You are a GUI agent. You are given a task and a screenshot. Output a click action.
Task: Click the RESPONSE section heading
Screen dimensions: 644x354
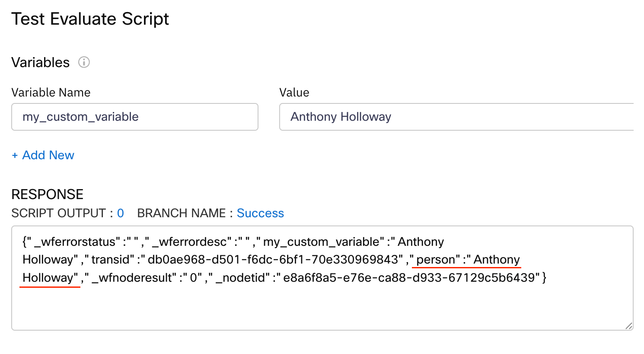[47, 194]
